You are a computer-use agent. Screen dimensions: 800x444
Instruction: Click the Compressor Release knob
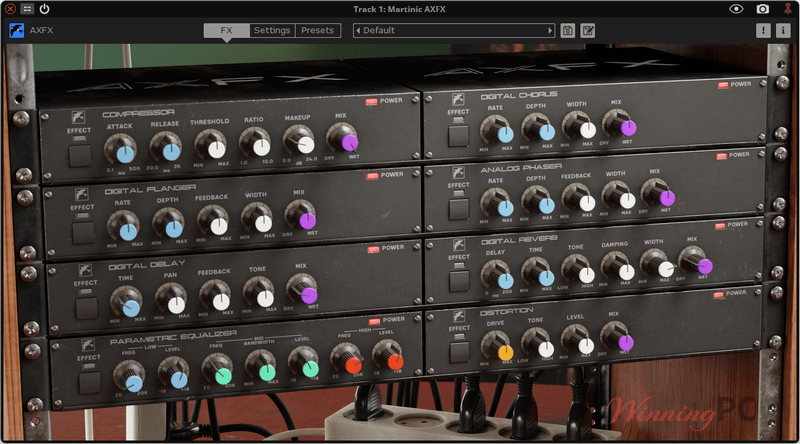click(166, 147)
